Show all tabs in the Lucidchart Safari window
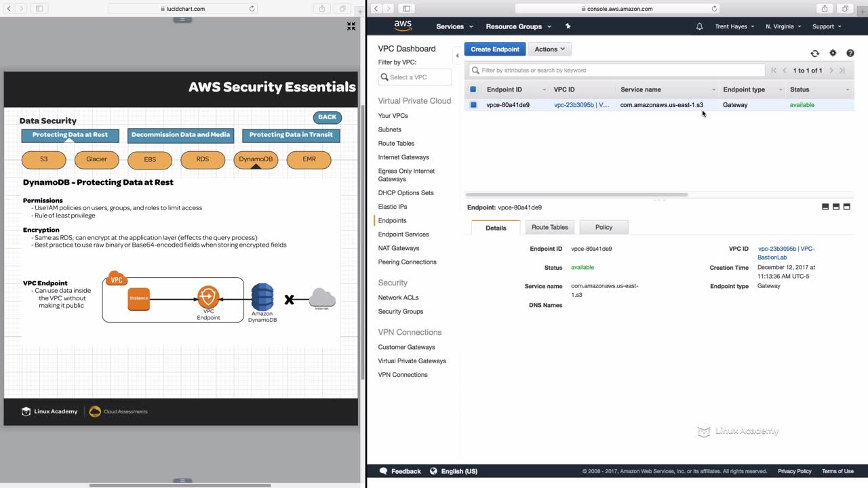Viewport: 868px width, 488px height. pos(342,9)
